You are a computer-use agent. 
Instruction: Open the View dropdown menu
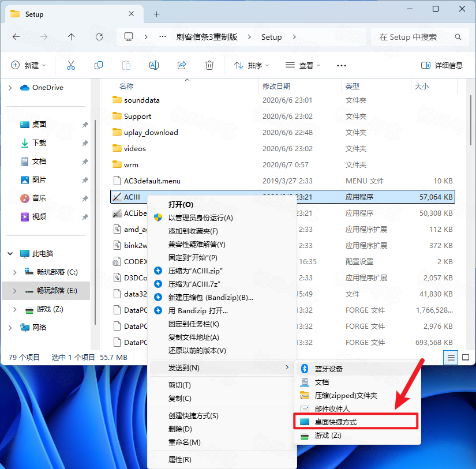click(303, 66)
